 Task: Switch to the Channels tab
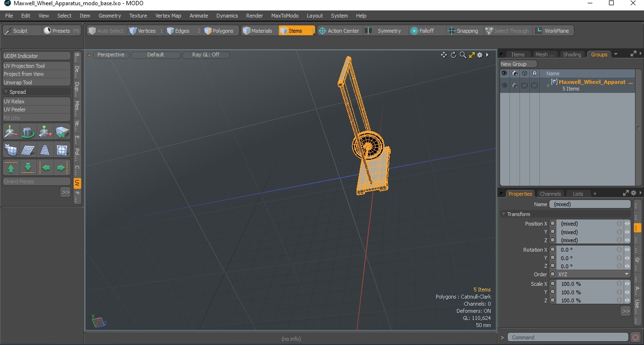pyautogui.click(x=550, y=194)
